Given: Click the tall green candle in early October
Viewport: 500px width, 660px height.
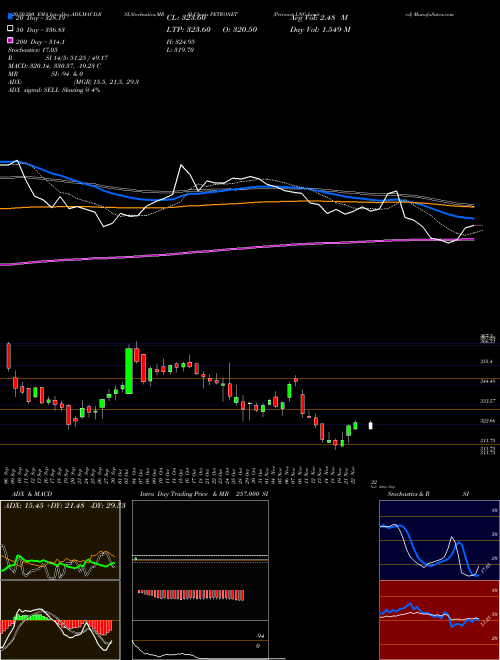Looking at the screenshot, I should coord(129,371).
